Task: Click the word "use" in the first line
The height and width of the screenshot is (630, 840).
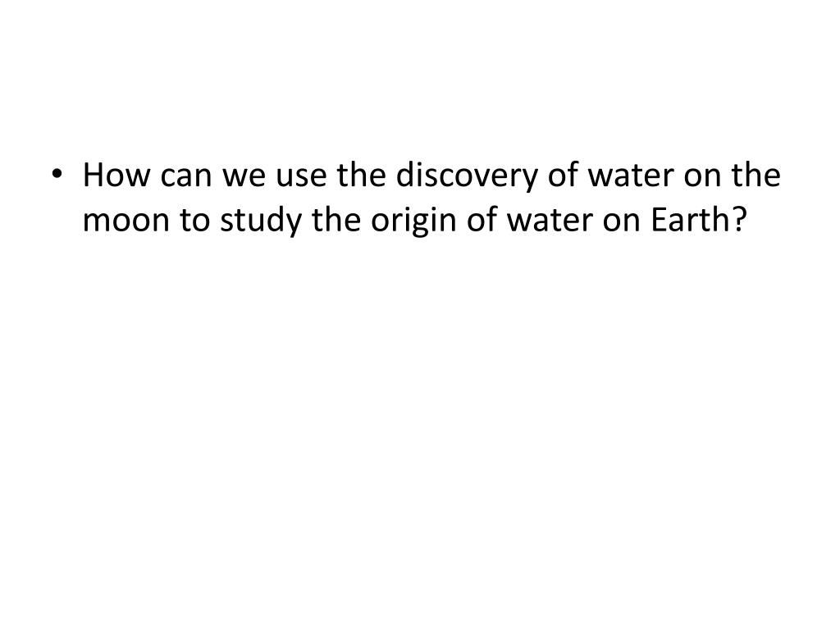Action: [300, 178]
